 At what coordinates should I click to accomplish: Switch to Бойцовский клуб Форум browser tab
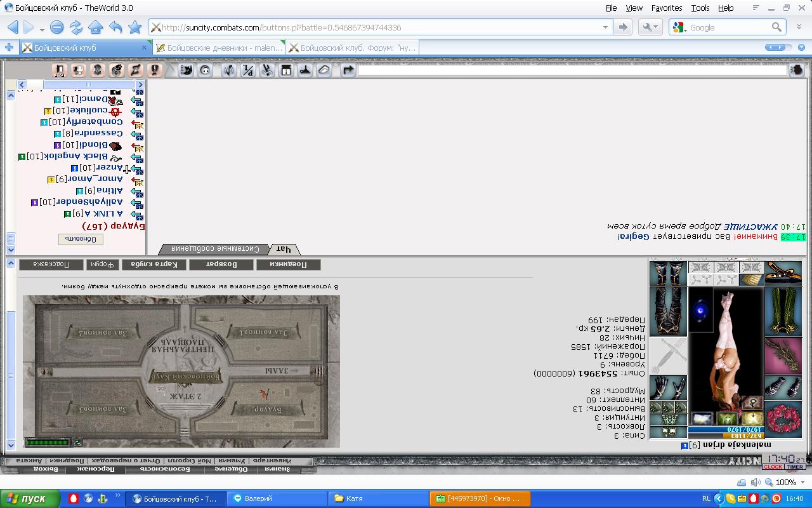coord(352,48)
